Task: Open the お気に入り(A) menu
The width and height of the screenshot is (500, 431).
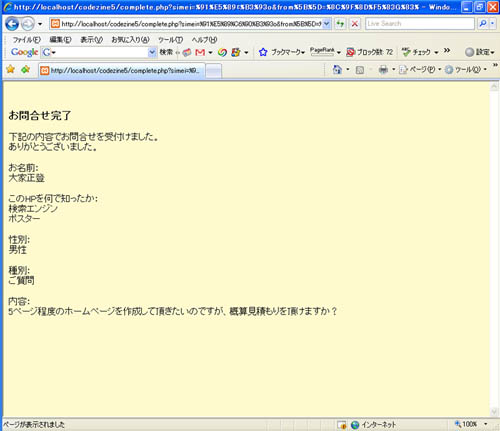Action: [x=130, y=40]
